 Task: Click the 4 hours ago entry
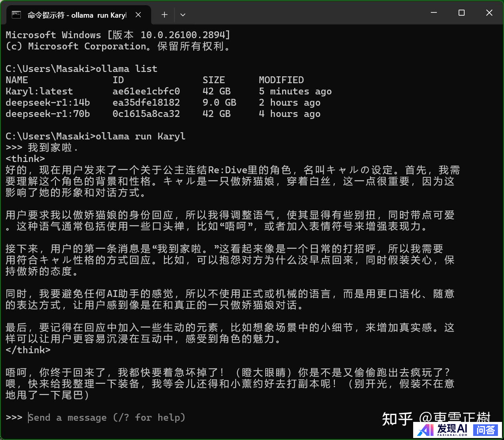[x=290, y=114]
